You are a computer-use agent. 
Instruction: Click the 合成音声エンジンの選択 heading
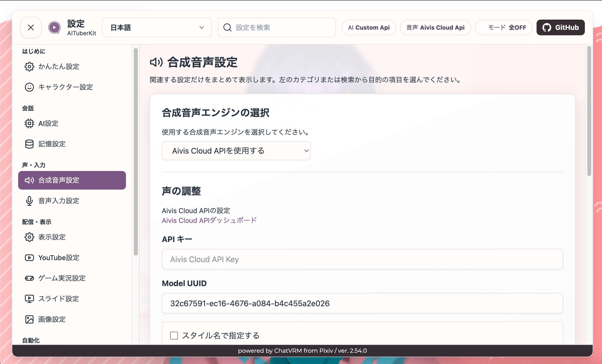tap(215, 113)
